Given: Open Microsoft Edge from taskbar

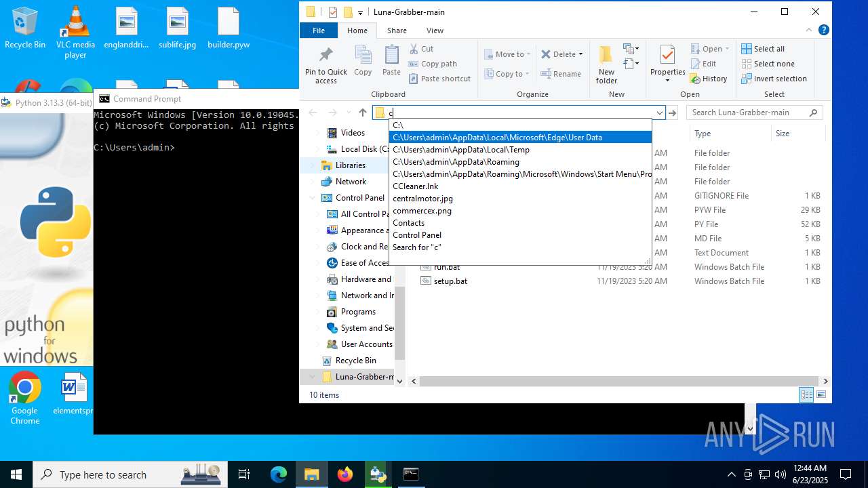Looking at the screenshot, I should click(x=279, y=474).
